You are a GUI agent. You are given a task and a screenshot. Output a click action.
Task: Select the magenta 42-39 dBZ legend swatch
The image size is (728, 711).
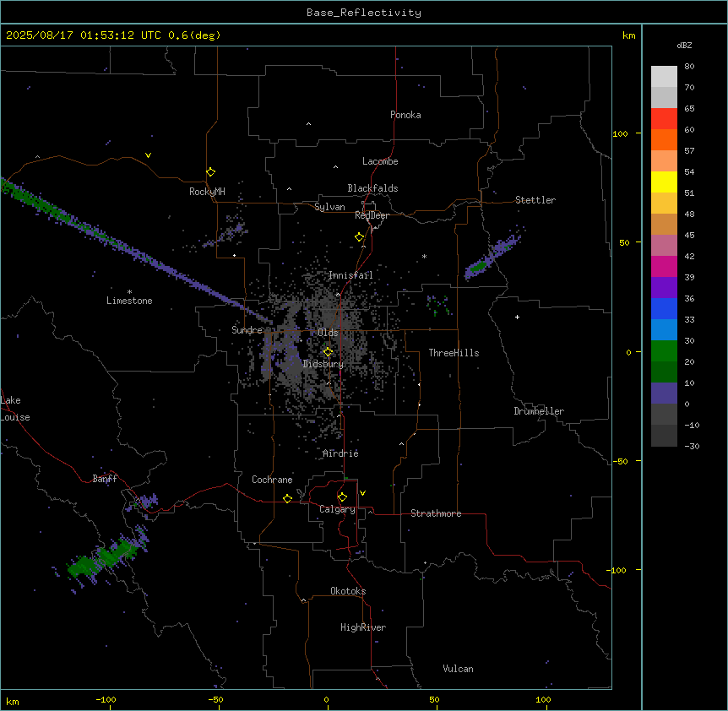pos(664,266)
